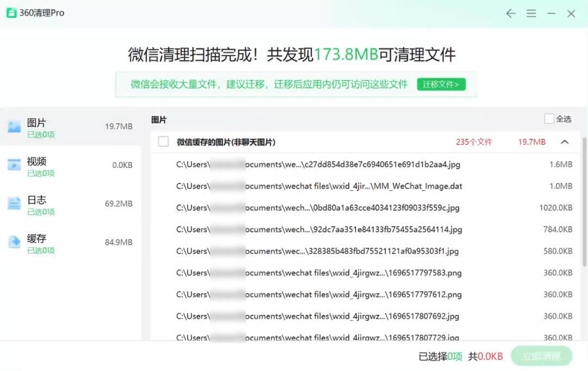
Task: Click the 0.0KB size beside 视频
Action: pos(122,165)
